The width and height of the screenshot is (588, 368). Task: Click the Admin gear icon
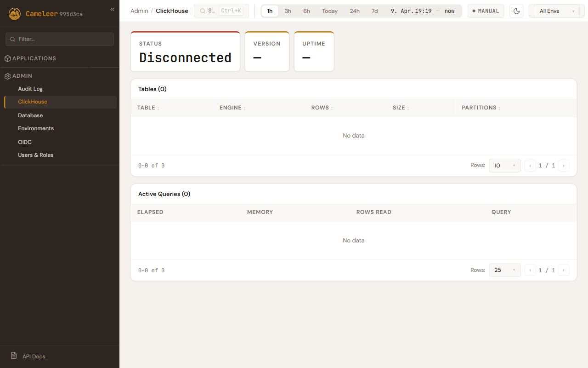click(x=7, y=76)
